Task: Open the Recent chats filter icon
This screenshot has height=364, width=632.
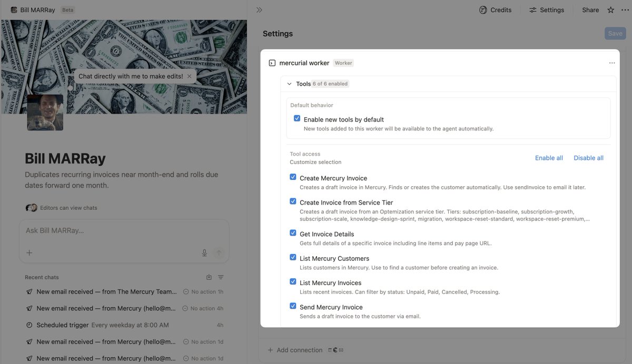Action: click(221, 277)
